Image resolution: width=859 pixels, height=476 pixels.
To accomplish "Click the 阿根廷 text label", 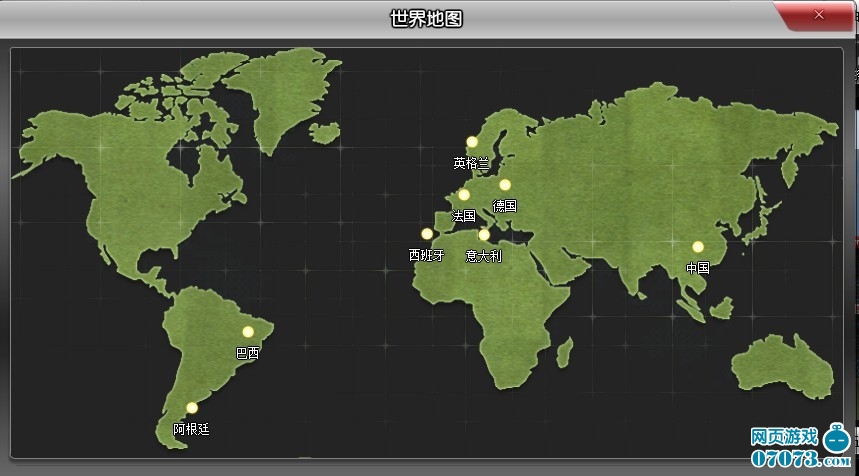I will point(191,429).
